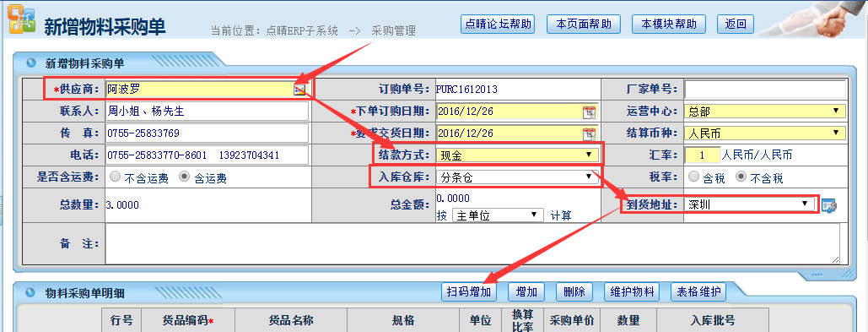Click the bullet icon beside 物料采购单明细

tap(31, 292)
